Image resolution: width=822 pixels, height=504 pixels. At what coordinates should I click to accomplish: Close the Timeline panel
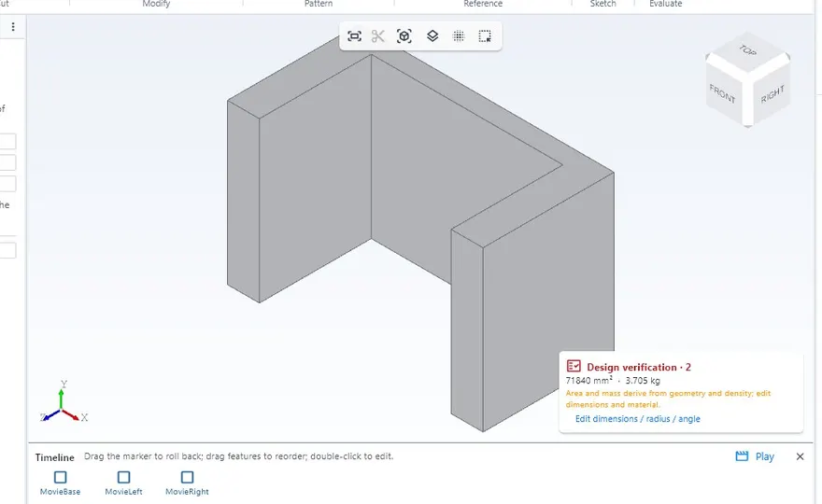[x=800, y=456]
